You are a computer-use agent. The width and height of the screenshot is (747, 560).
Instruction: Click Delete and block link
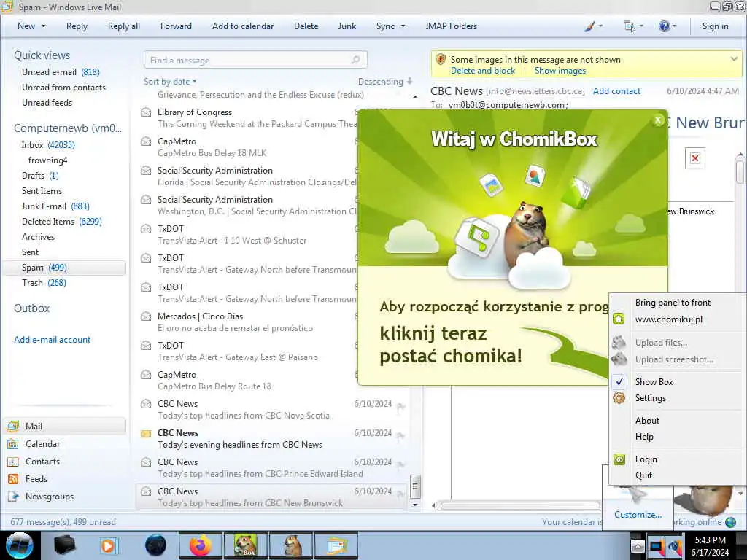pyautogui.click(x=483, y=71)
